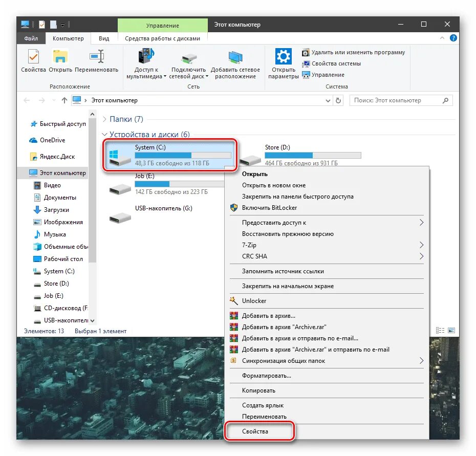Select the USB-накопитель (G:) drive icon
This screenshot has width=476, height=456.
tap(120, 218)
